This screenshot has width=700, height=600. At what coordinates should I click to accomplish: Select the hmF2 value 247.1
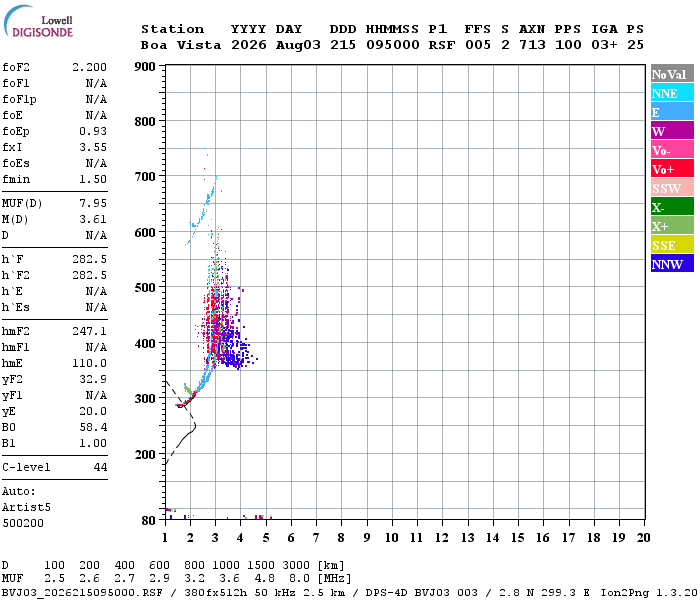89,332
